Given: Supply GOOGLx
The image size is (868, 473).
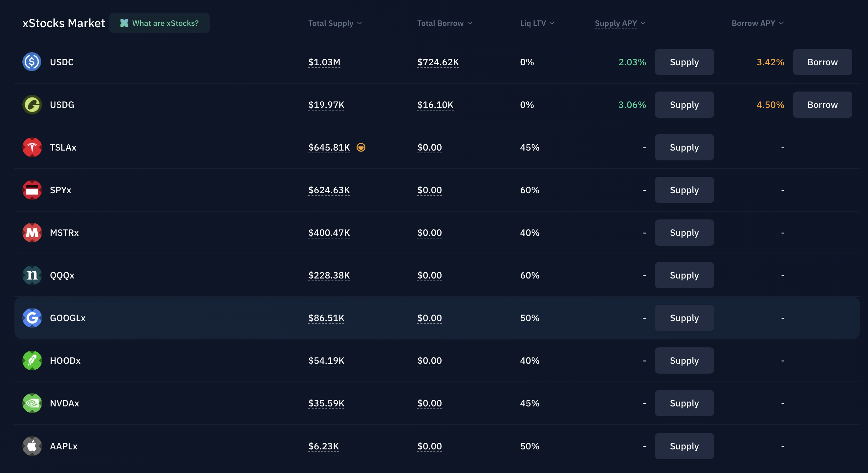Looking at the screenshot, I should click(684, 318).
